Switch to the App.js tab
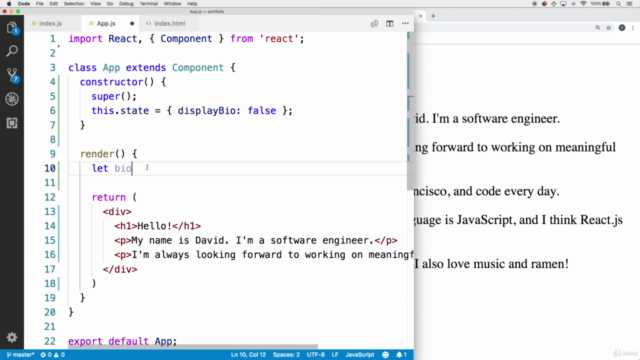This screenshot has height=360, width=640. coord(106,24)
